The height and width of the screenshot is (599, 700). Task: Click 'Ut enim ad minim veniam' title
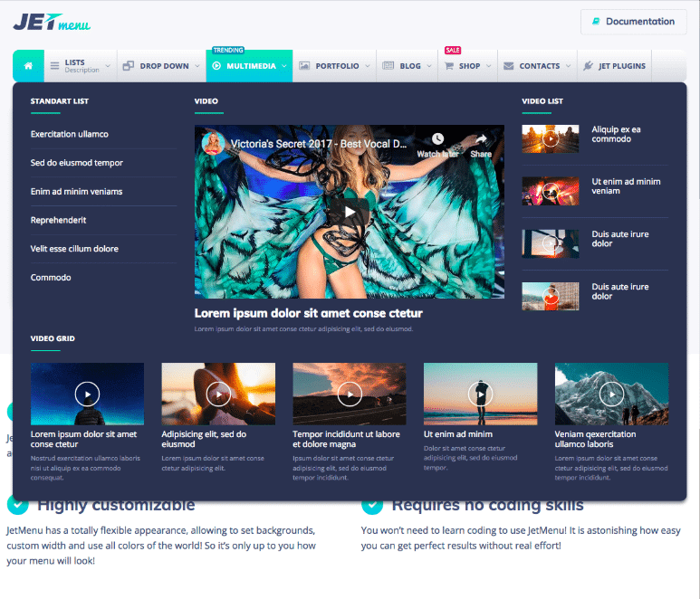tap(626, 186)
